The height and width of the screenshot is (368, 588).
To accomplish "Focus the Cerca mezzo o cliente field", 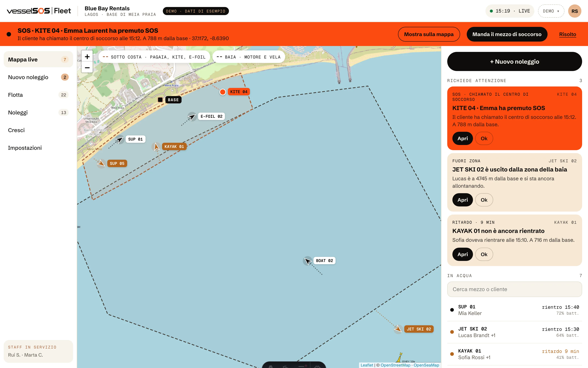I will [514, 289].
